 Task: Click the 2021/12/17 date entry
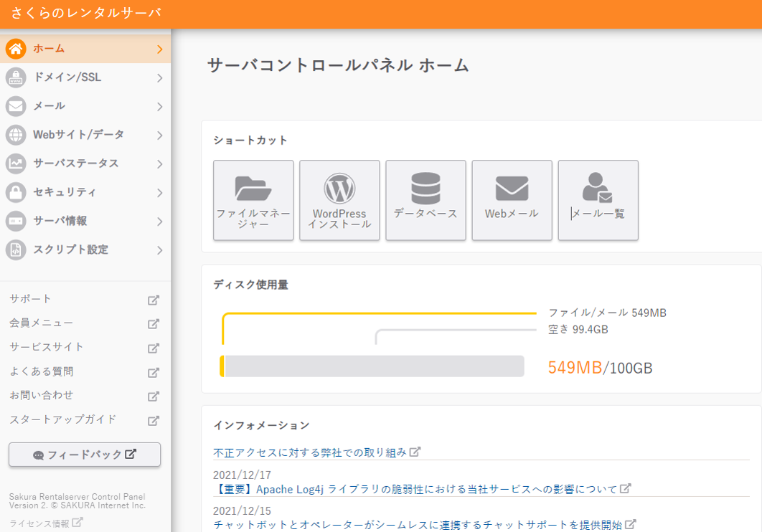(x=242, y=475)
